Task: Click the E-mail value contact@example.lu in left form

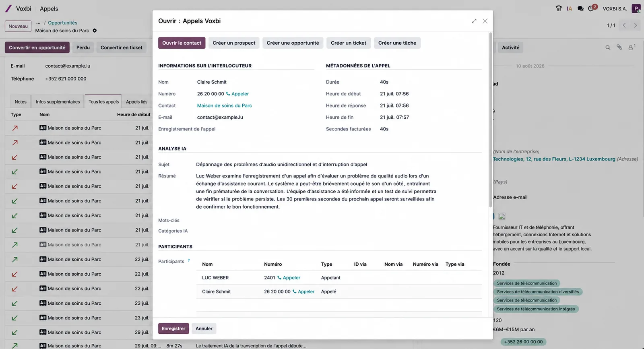Action: (x=68, y=66)
